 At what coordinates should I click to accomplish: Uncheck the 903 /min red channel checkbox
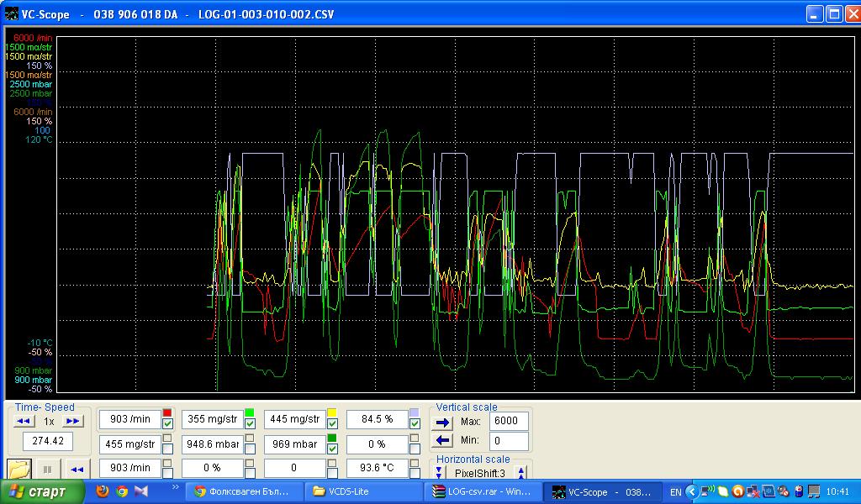click(x=167, y=424)
